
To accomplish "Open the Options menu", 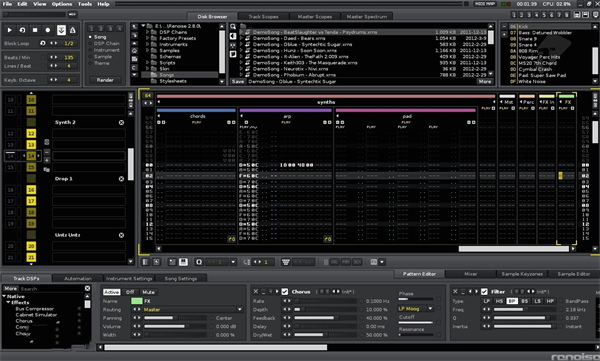I will tap(62, 4).
